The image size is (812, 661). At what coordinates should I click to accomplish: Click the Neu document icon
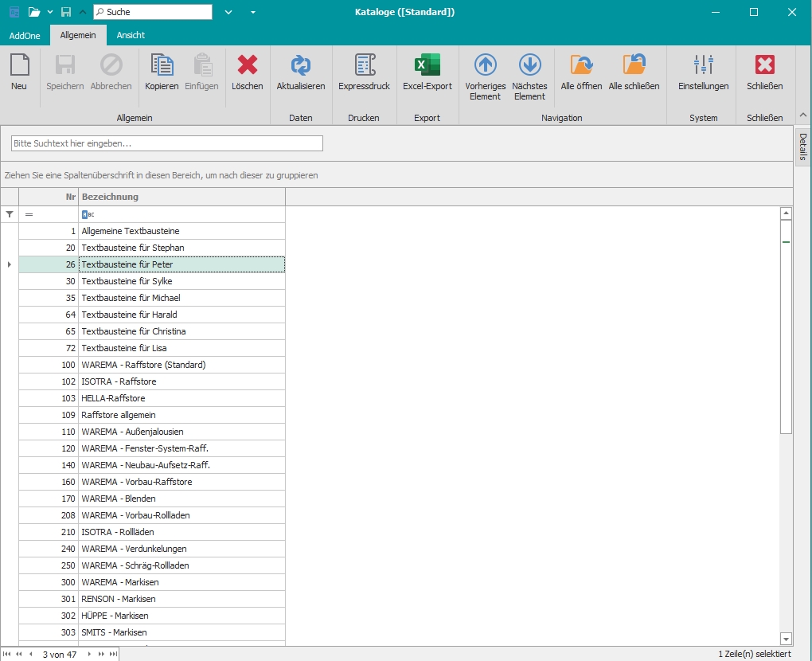pyautogui.click(x=19, y=65)
